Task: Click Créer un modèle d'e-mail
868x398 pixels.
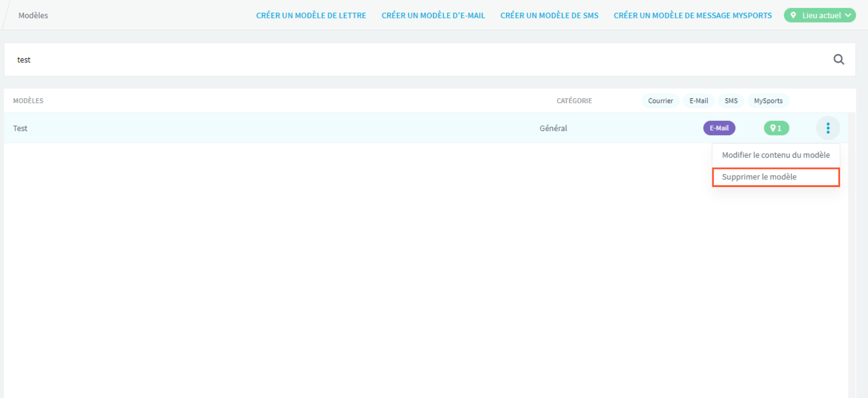Action: [433, 15]
